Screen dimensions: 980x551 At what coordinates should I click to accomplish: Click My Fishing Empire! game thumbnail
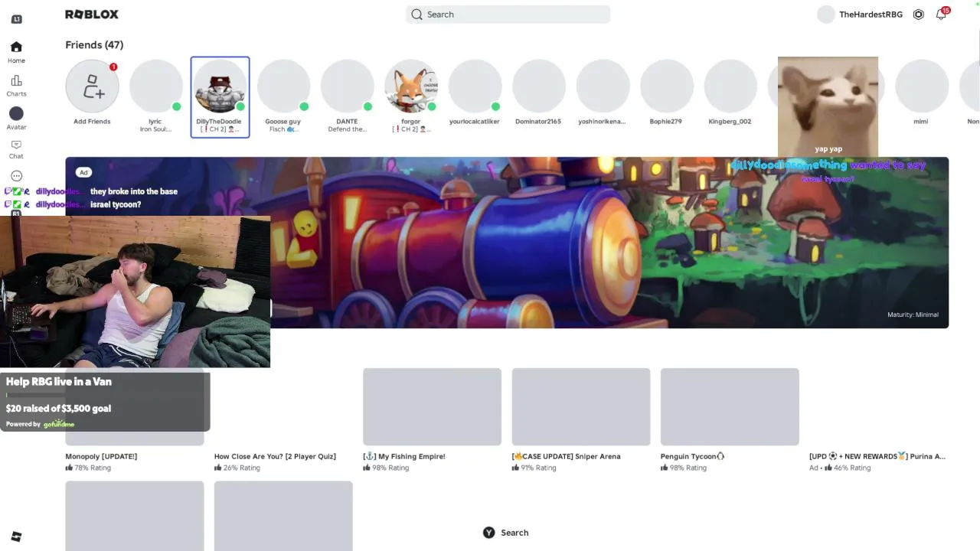tap(432, 406)
